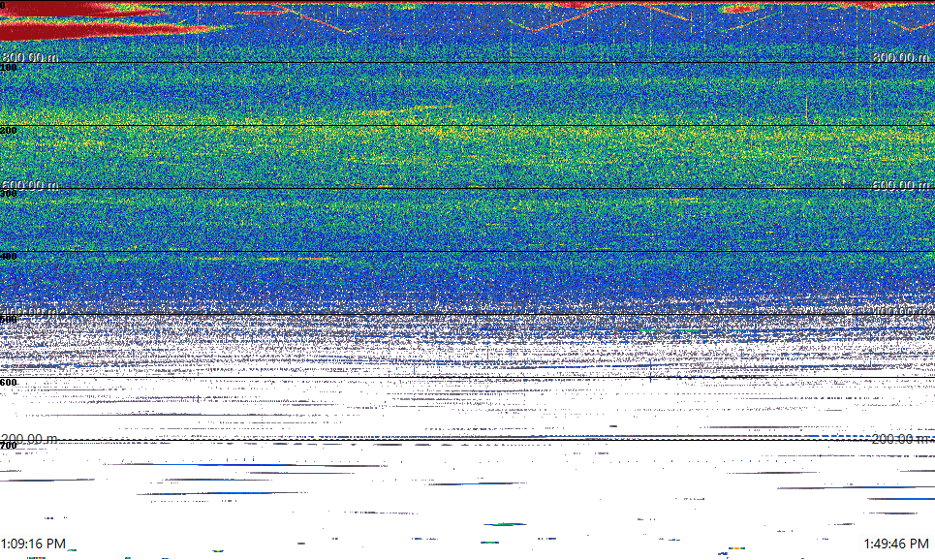
Task: Select the 700 depth line label
Action: pyautogui.click(x=9, y=446)
